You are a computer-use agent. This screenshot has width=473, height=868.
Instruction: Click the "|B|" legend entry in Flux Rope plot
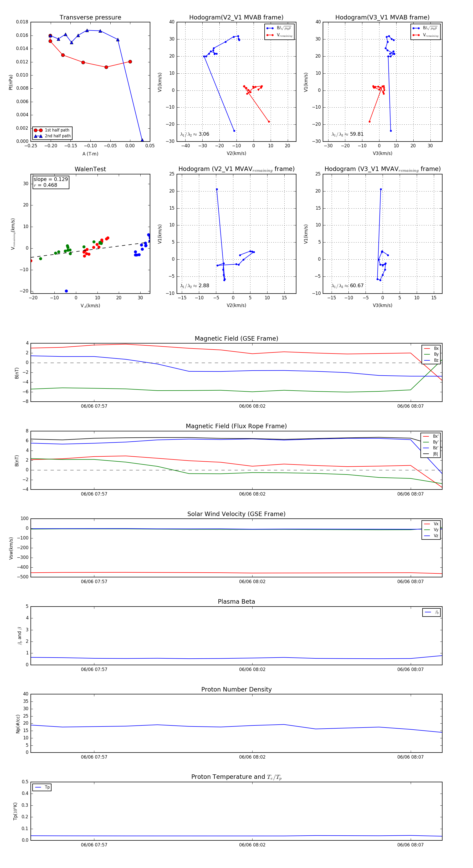click(431, 454)
